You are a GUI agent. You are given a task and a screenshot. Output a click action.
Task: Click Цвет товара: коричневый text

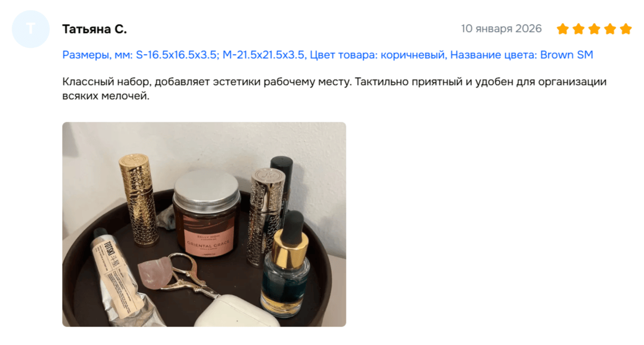coord(377,55)
